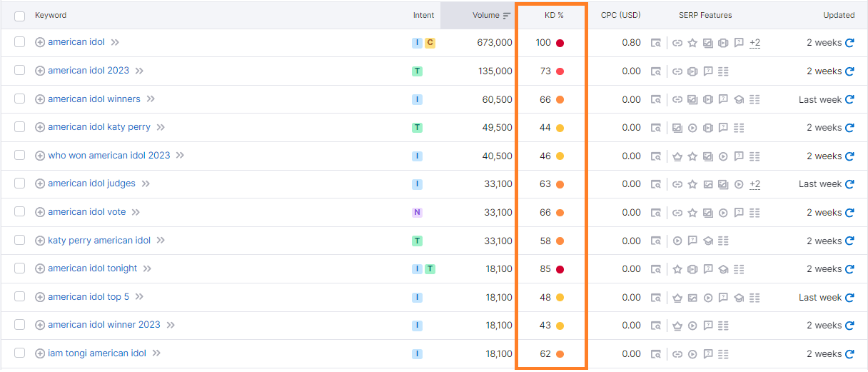View SERP icon for american idol winner 2023
Screen dimensions: 868x372
point(655,326)
